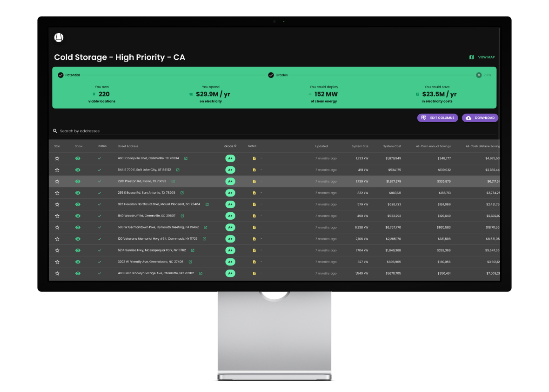549x392 pixels.
Task: Open external link for 923 Houston Northcutt Blvd
Action: pyautogui.click(x=207, y=204)
